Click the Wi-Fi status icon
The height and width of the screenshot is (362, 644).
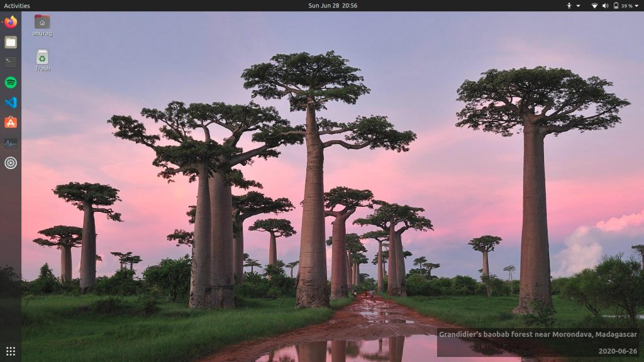pos(594,6)
